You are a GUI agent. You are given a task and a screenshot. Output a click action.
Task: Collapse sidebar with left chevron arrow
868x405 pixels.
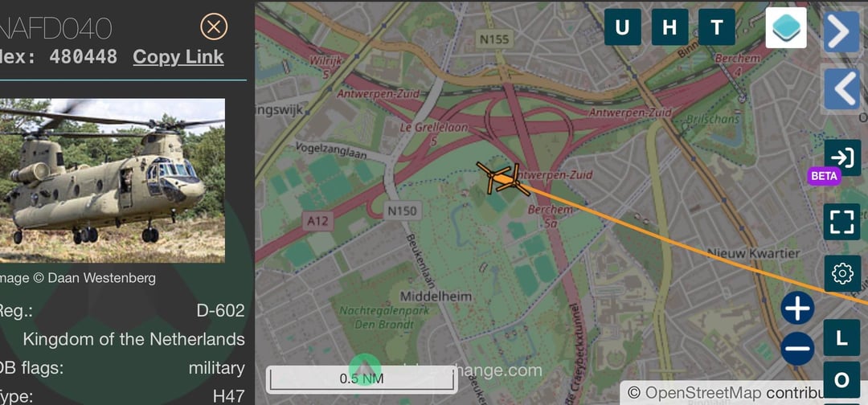841,89
